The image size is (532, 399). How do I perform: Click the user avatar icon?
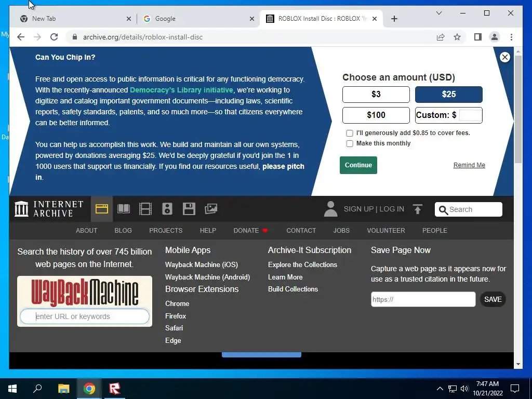pyautogui.click(x=330, y=209)
